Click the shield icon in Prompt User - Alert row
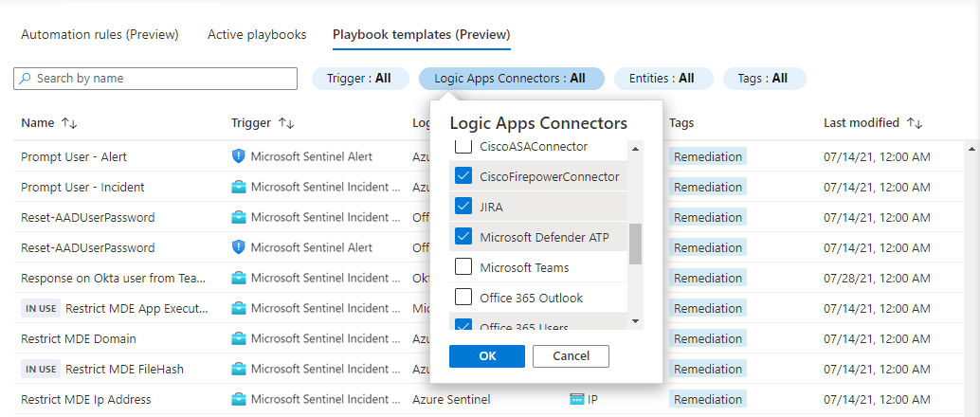Image resolution: width=980 pixels, height=417 pixels. [x=239, y=156]
